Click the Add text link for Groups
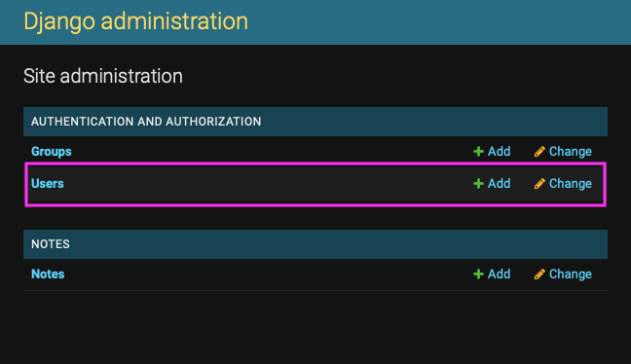Screen dimensions: 631x364 [x=499, y=152]
